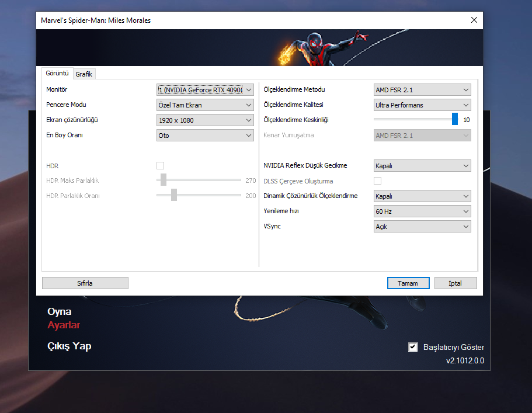This screenshot has height=413, width=532.
Task: Click the HDR Parlaklık Oranı value 200
Action: (251, 196)
